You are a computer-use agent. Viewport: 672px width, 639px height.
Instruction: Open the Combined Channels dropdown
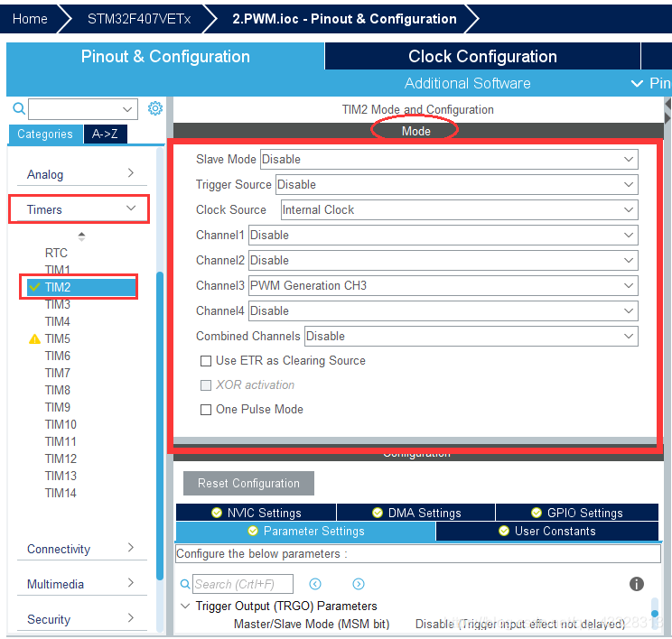click(x=471, y=337)
